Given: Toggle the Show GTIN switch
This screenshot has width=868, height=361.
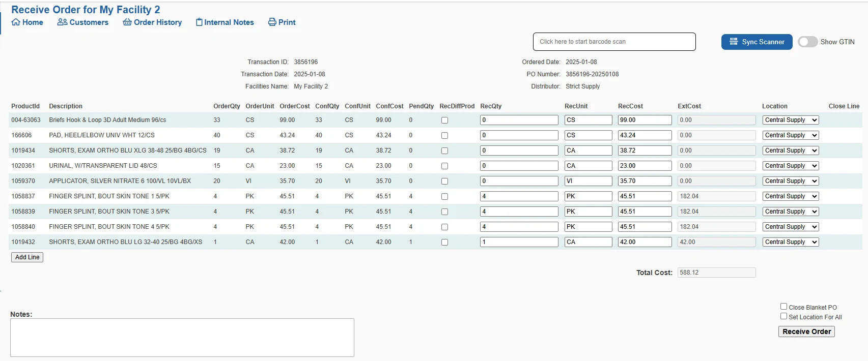Looking at the screenshot, I should (x=807, y=42).
